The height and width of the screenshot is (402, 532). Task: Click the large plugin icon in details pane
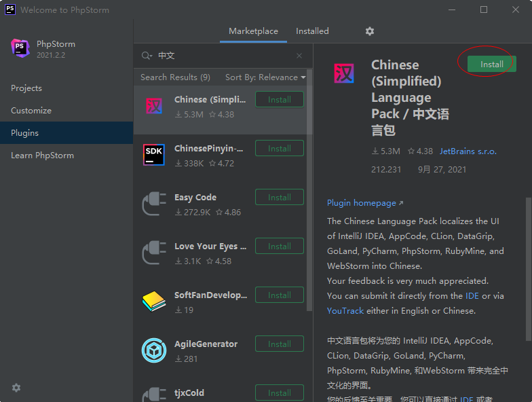click(x=344, y=73)
